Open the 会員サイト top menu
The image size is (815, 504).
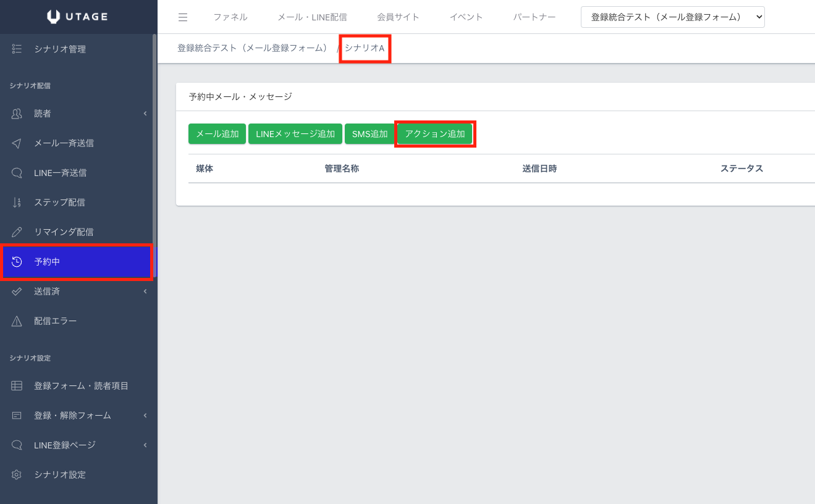tap(398, 17)
